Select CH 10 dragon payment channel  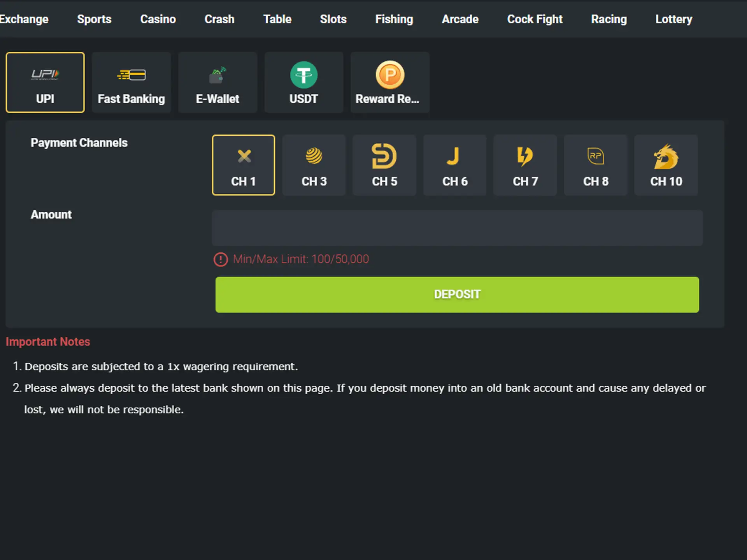666,165
